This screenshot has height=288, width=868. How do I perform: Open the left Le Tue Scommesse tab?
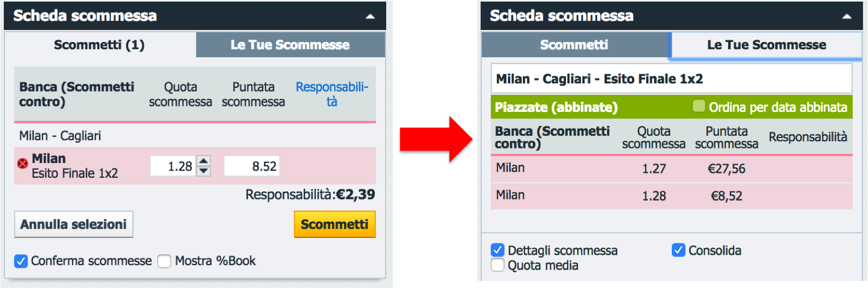pos(291,45)
